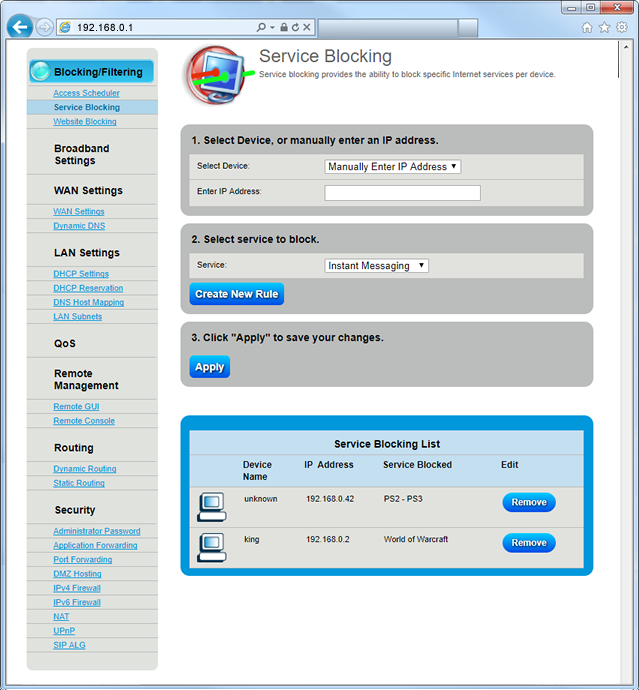Image resolution: width=639 pixels, height=690 pixels.
Task: Click the favorites star icon
Action: pyautogui.click(x=604, y=27)
